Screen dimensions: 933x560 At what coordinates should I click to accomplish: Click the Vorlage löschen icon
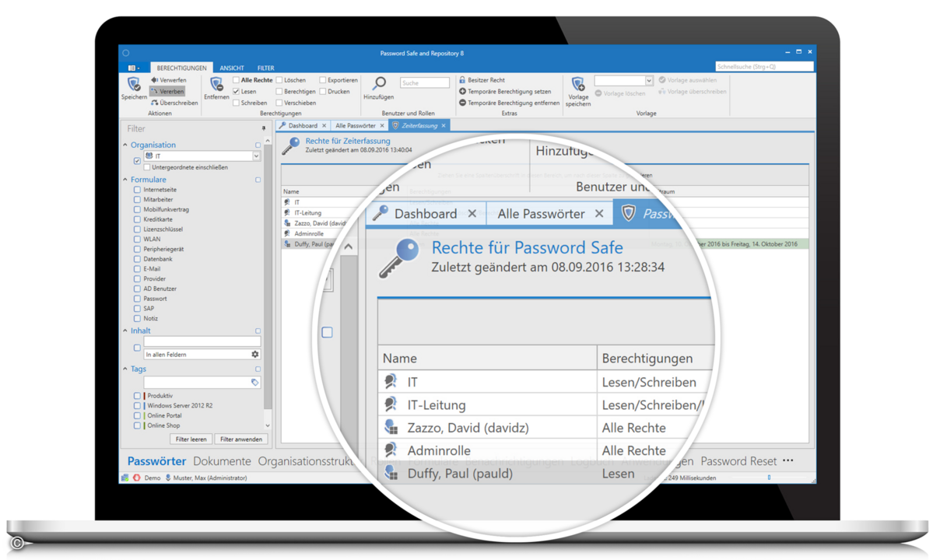click(x=598, y=93)
